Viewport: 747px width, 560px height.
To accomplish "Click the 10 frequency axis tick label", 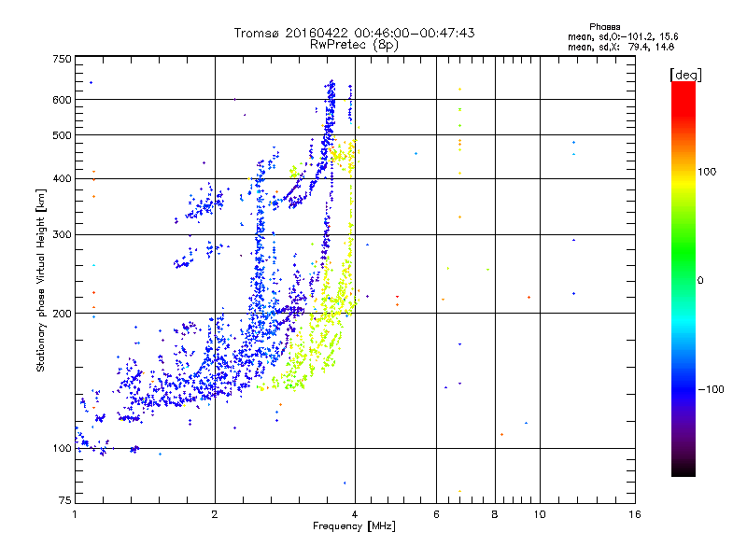I will [540, 514].
